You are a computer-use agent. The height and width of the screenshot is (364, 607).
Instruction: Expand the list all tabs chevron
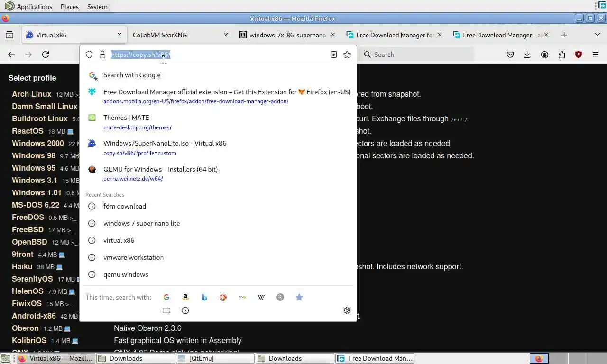(x=597, y=35)
